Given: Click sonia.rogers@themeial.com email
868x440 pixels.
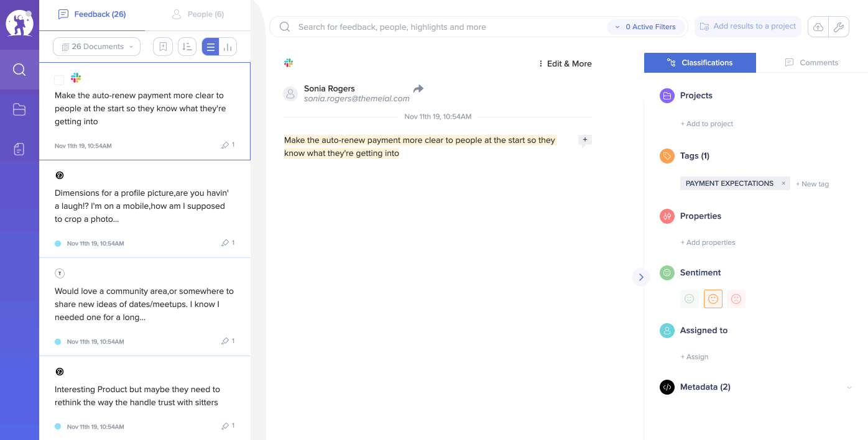Looking at the screenshot, I should tap(357, 99).
